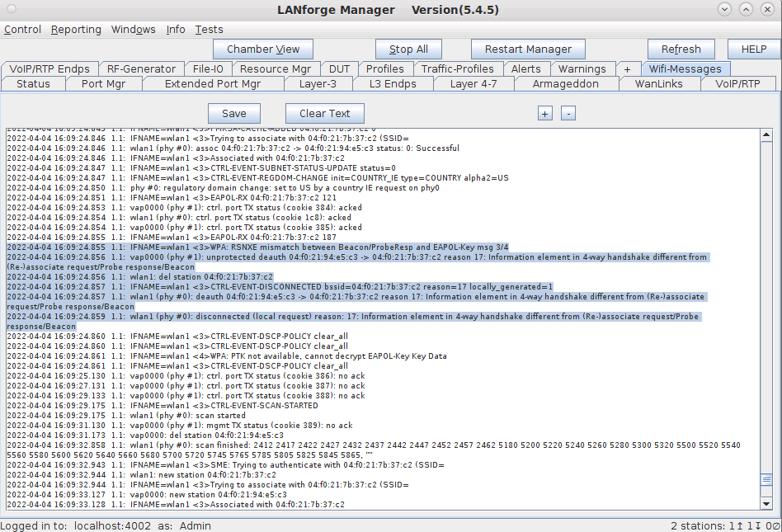
Task: Click 'CTRL-EVENT-REGDOM-CHANGE' log line
Action: tap(258, 178)
